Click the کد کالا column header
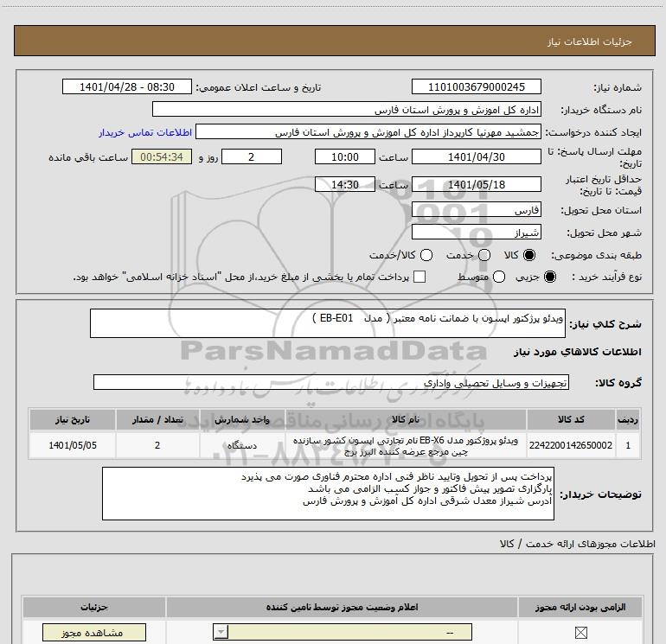Screen dimensions: 666x644 [571, 419]
